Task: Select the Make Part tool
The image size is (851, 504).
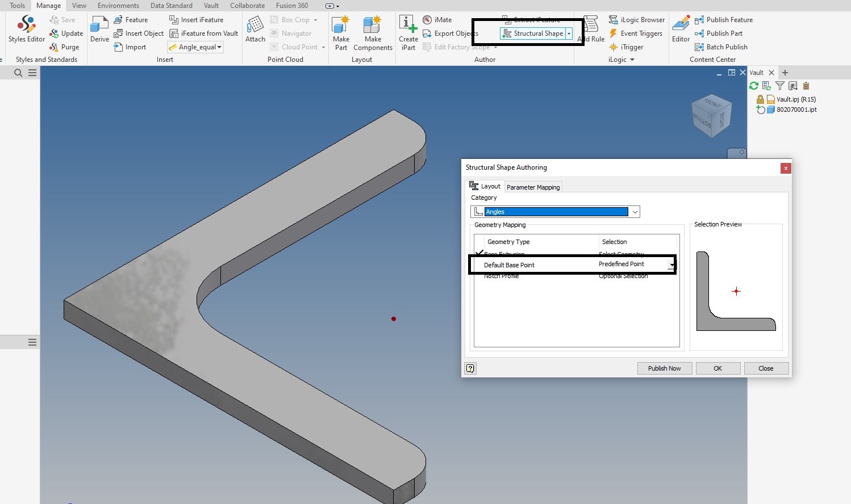Action: (x=341, y=33)
